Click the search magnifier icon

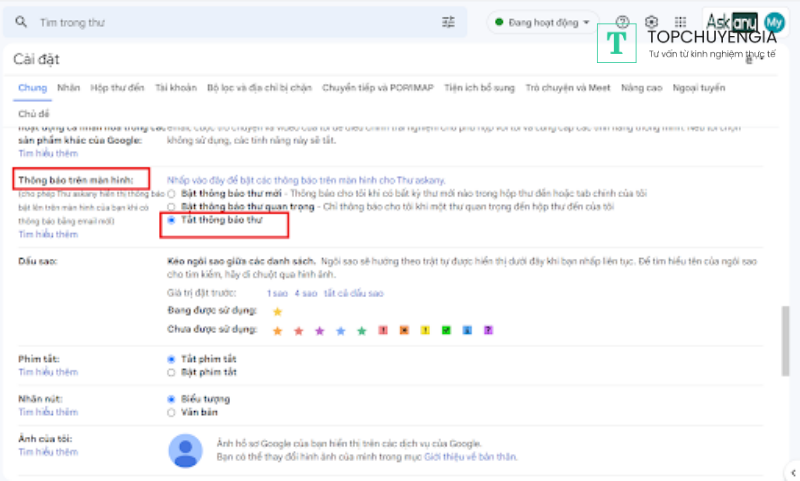[x=21, y=22]
